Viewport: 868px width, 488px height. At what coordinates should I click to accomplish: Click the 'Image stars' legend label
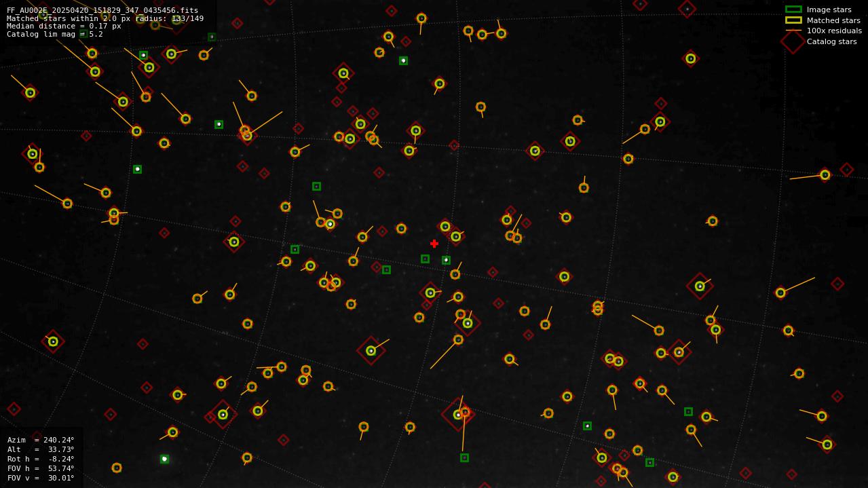829,10
